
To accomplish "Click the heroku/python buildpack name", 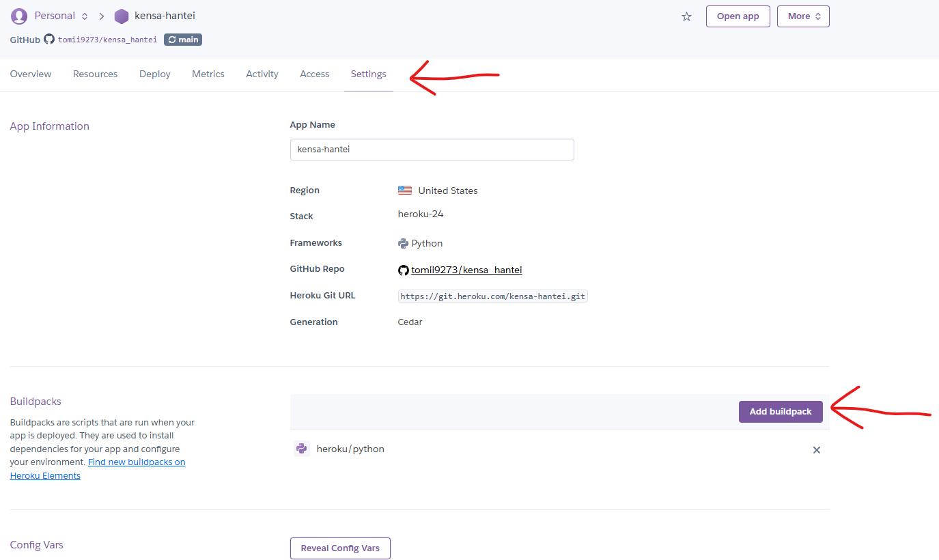I will click(350, 449).
